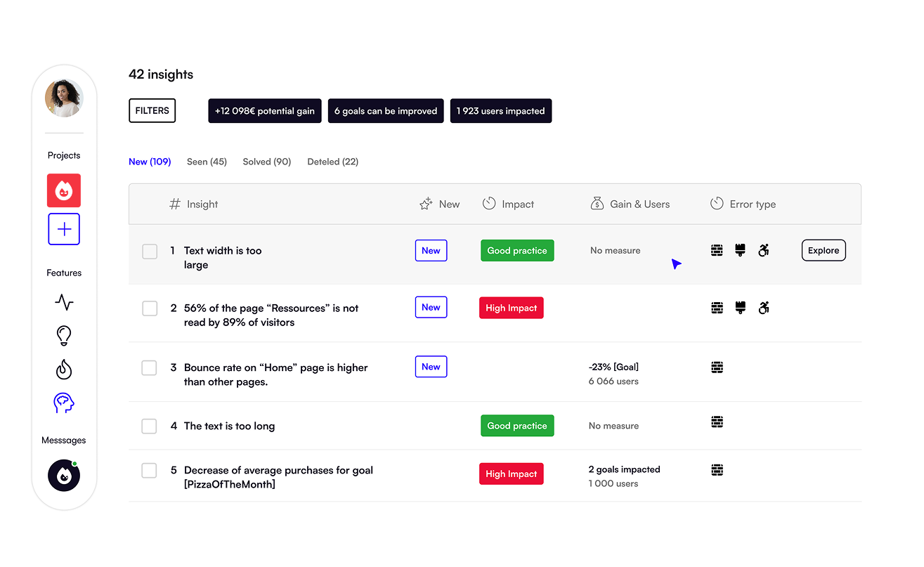The height and width of the screenshot is (567, 924).
Task: Click the money bag icon in header
Action: click(x=597, y=204)
